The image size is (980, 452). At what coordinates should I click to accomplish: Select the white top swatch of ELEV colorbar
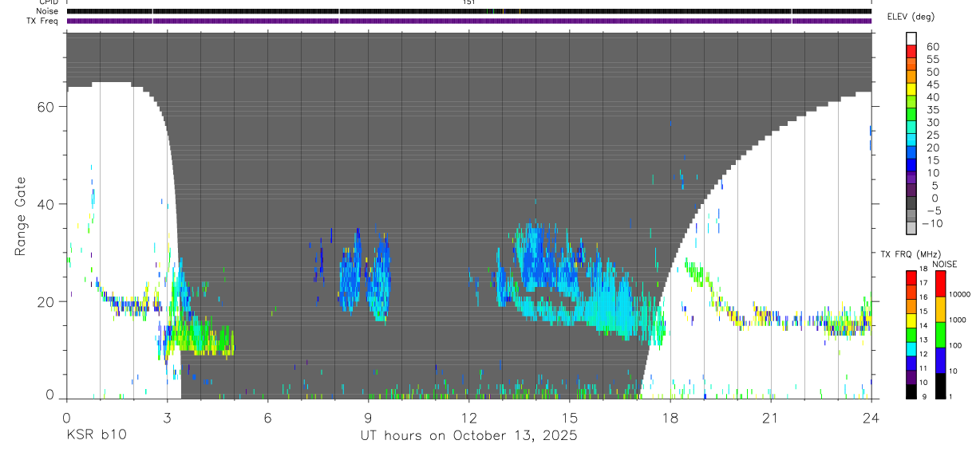[911, 38]
